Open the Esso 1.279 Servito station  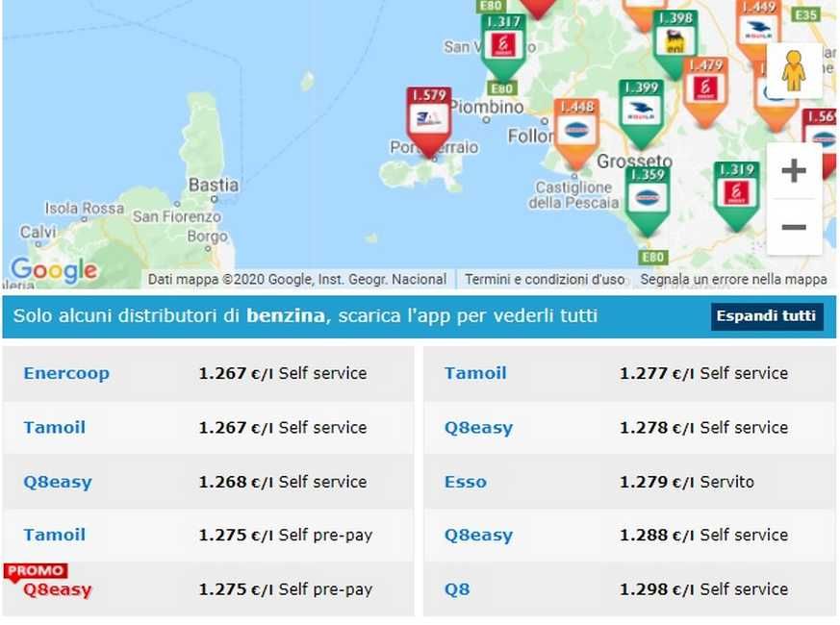(466, 482)
